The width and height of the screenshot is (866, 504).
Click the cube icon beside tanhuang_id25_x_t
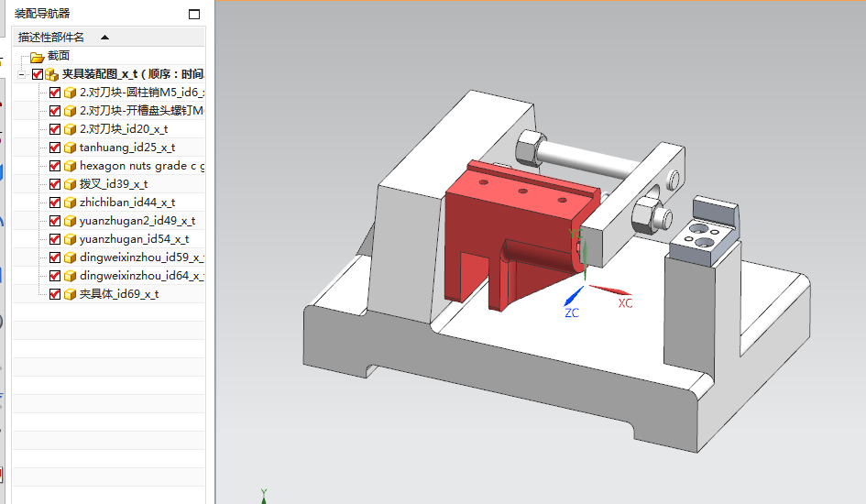click(70, 148)
